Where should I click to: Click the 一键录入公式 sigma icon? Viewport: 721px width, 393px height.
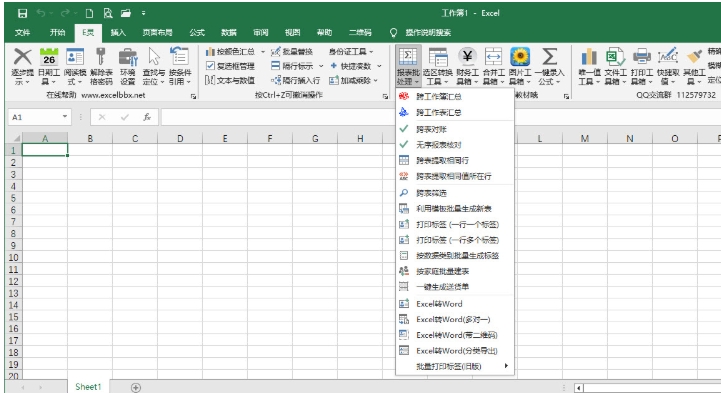click(549, 57)
